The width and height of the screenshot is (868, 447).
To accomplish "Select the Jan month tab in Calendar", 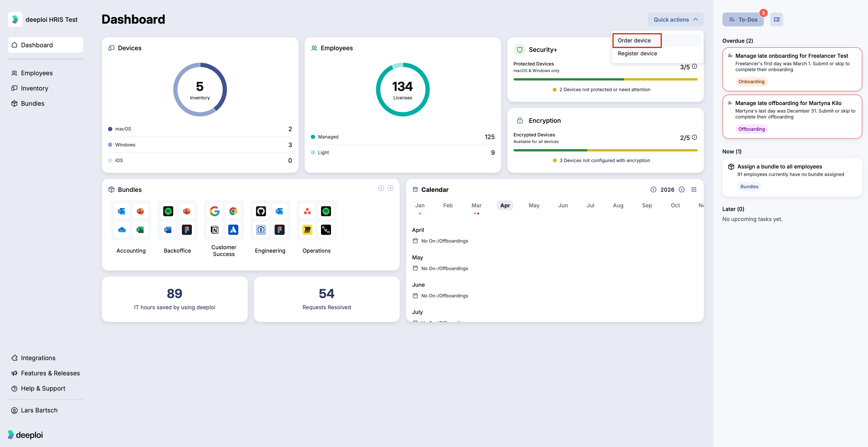I will (x=420, y=206).
